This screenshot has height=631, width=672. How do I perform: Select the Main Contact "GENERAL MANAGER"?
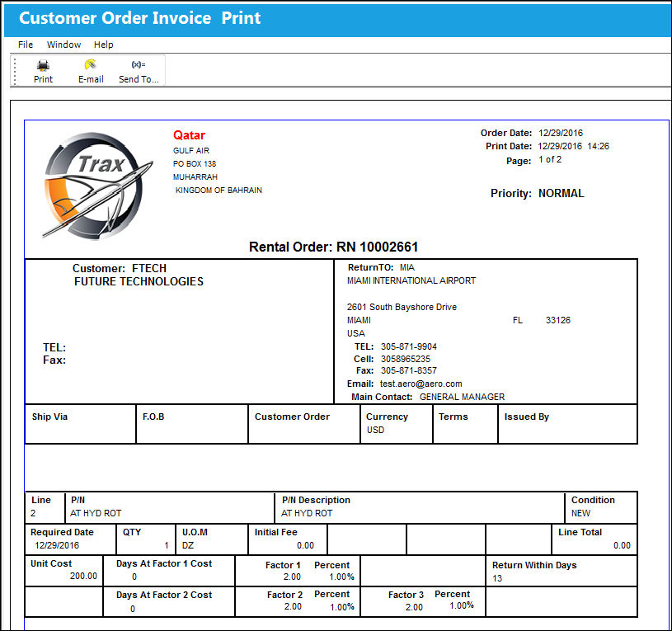pos(462,397)
